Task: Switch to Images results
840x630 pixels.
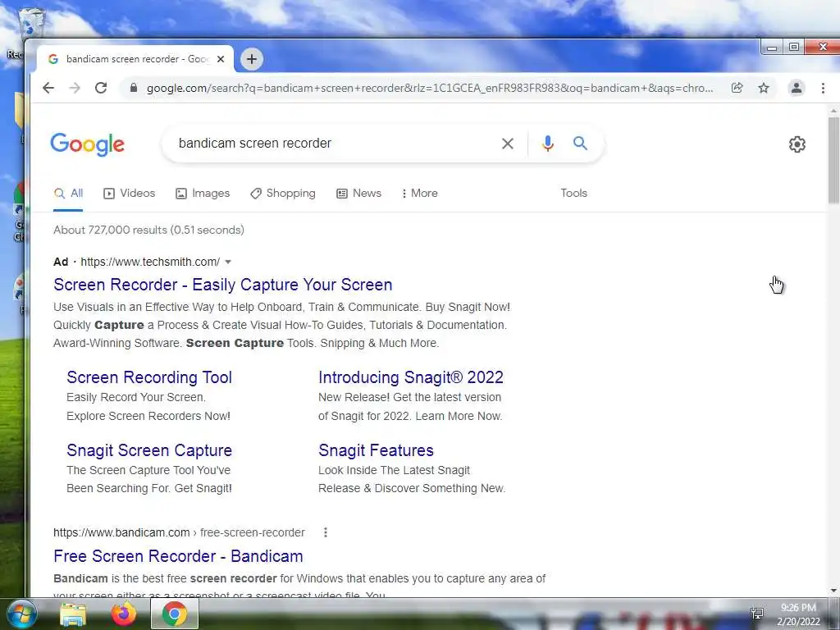Action: pos(203,194)
